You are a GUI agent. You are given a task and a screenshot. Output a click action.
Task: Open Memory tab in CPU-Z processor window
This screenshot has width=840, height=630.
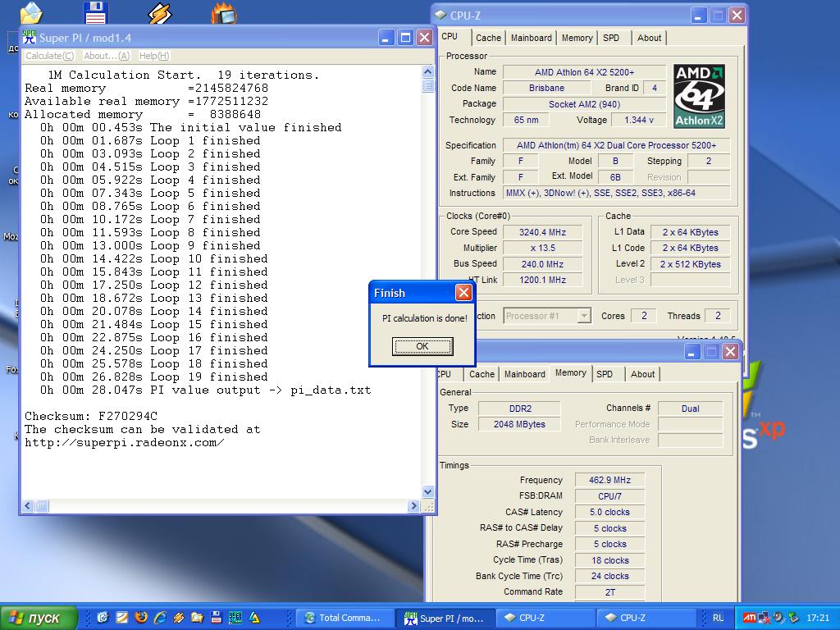tap(577, 38)
